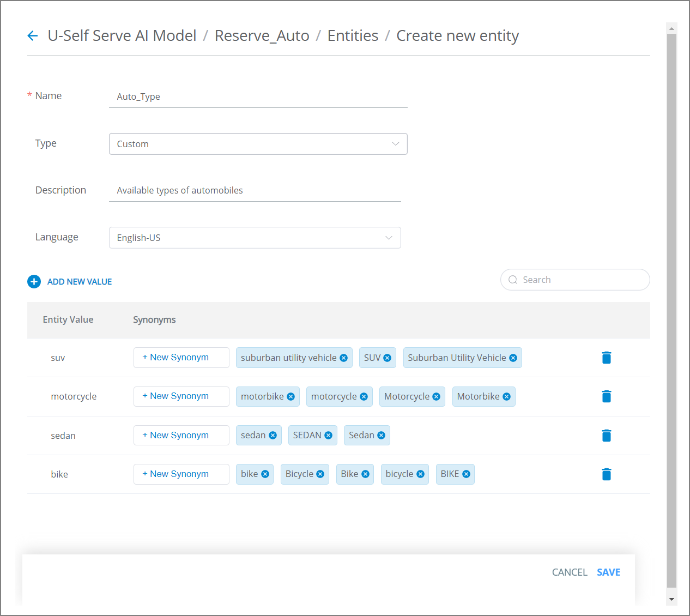690x616 pixels.
Task: Go to Reserve_Auto breadcrumb
Action: [262, 36]
